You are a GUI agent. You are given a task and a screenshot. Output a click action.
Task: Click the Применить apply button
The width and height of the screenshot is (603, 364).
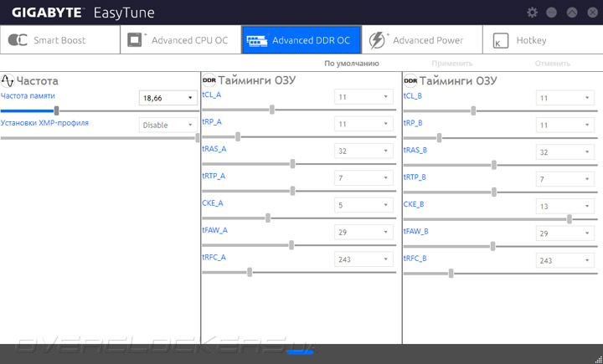452,64
